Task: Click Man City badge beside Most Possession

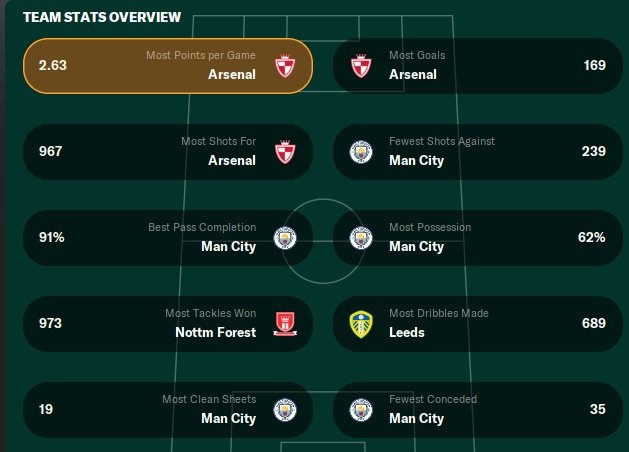Action: [360, 238]
